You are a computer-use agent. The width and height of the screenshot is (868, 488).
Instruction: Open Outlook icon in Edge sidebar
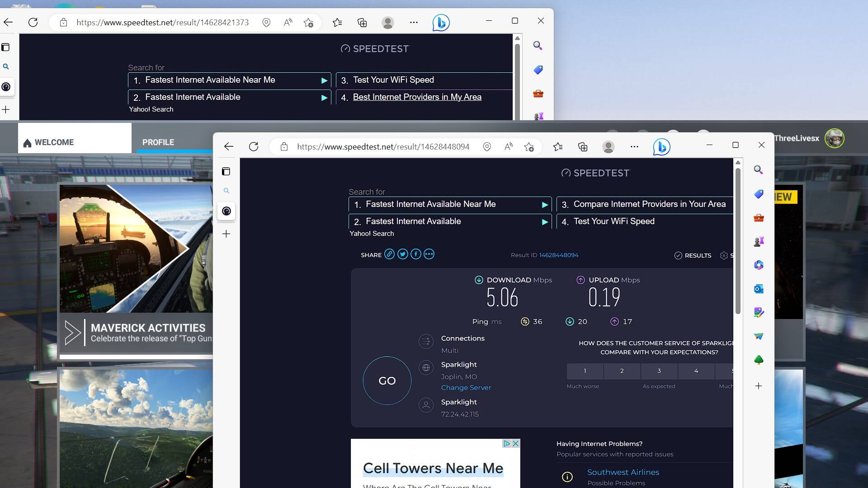(759, 289)
